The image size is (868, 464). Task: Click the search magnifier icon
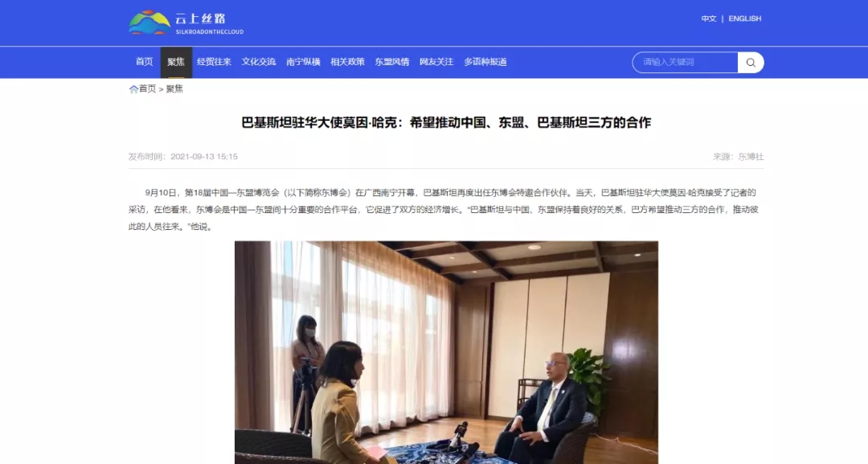point(751,63)
